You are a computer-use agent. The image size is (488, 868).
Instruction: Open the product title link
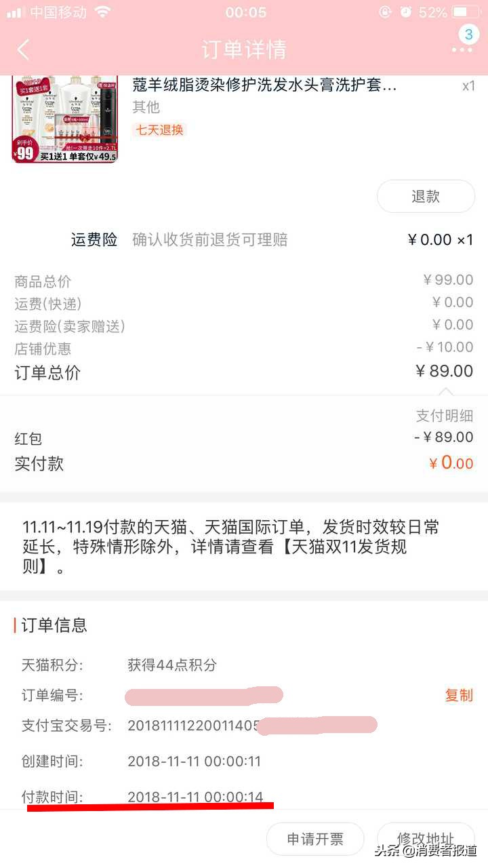[x=264, y=85]
